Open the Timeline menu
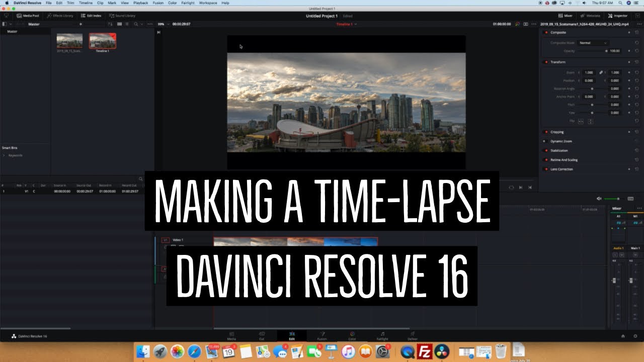644x362 pixels. (86, 3)
